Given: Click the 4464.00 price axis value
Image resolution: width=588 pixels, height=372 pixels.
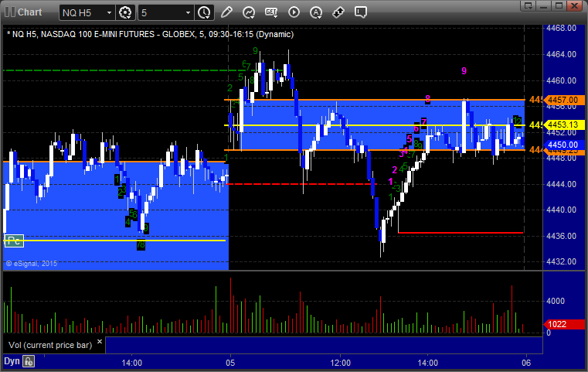Looking at the screenshot, I should point(562,54).
